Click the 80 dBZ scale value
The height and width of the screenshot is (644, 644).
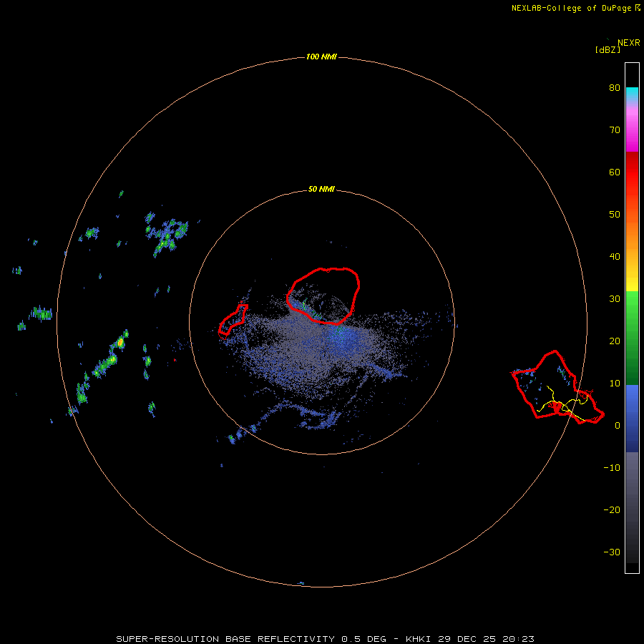tap(615, 88)
